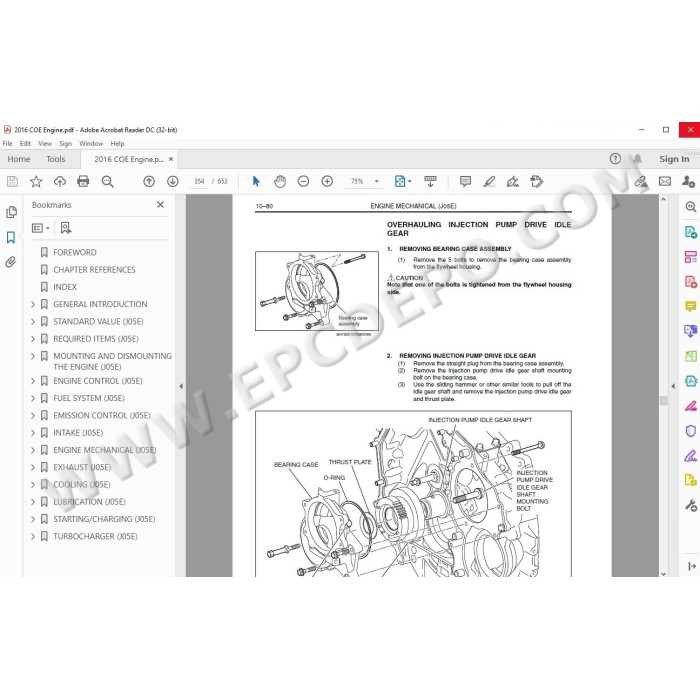
Task: Open More Tools wrench in right pane
Action: [691, 505]
